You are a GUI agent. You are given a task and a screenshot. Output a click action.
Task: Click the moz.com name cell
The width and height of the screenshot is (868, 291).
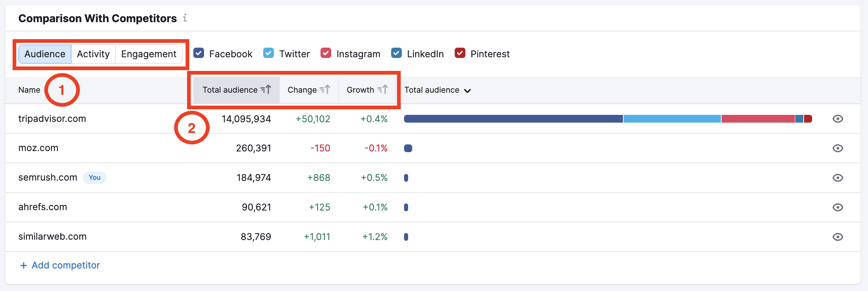pyautogui.click(x=38, y=148)
